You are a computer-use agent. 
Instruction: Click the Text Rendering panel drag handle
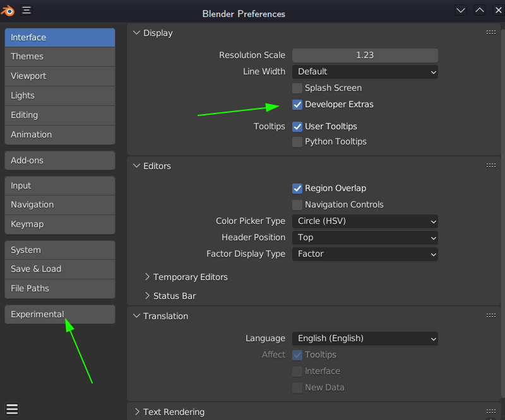click(x=491, y=412)
